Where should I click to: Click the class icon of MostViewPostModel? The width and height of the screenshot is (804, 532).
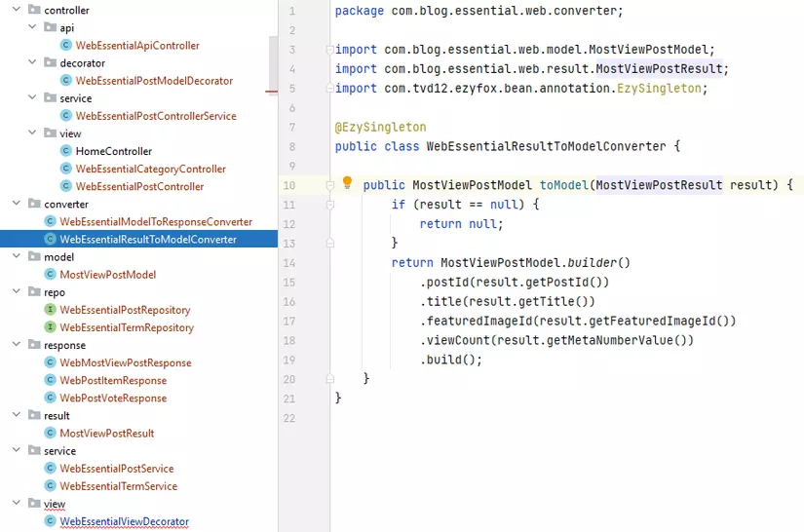point(50,274)
